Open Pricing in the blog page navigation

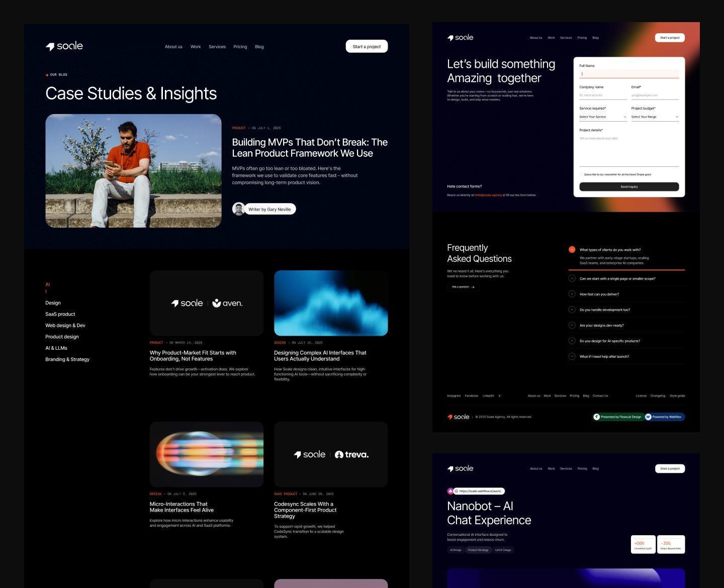240,47
